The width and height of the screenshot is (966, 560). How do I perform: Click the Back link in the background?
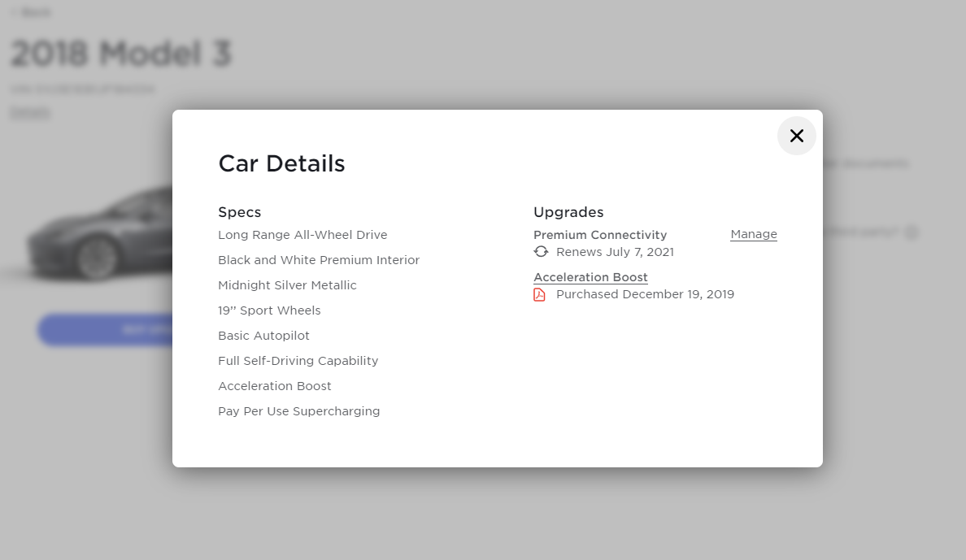pos(31,12)
